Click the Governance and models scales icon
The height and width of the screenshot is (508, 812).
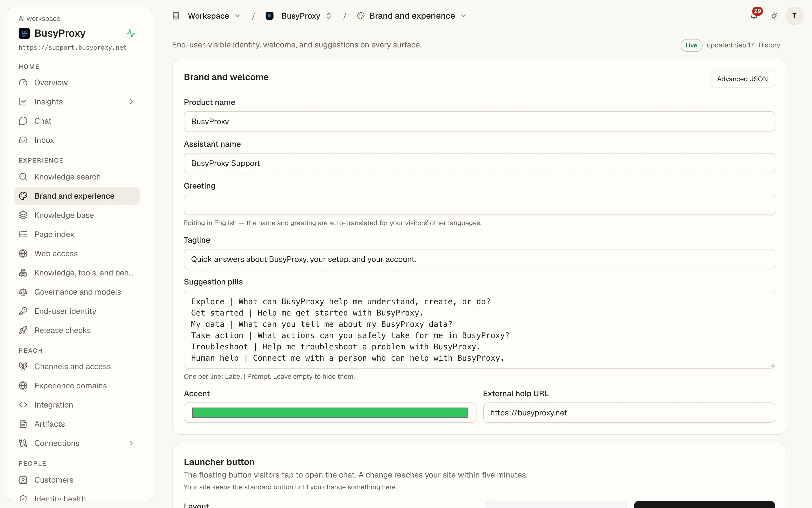[x=23, y=292]
